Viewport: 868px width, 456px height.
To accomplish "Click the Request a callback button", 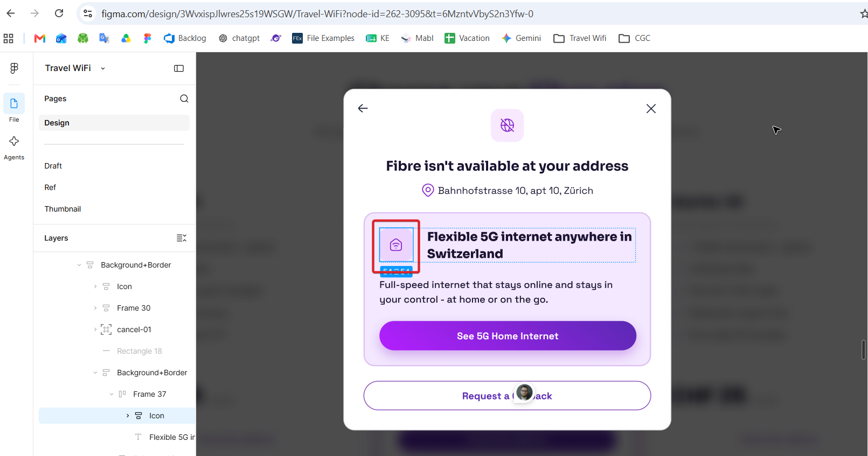I will point(507,396).
